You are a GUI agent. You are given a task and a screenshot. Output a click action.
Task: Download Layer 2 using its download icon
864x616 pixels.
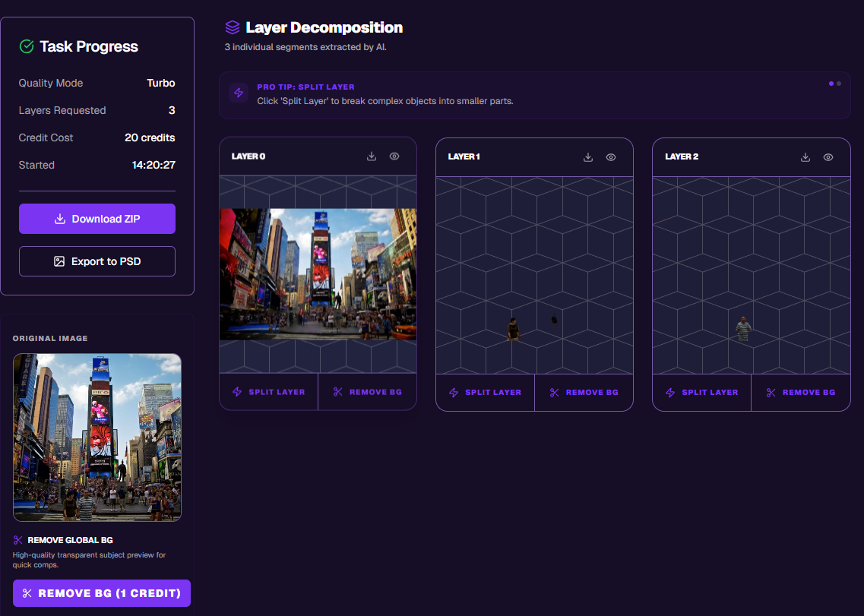[805, 157]
